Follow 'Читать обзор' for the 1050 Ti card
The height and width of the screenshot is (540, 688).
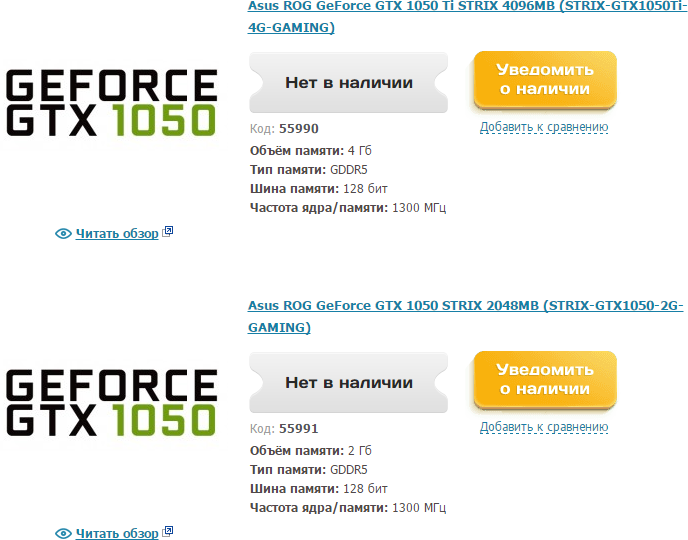(117, 233)
